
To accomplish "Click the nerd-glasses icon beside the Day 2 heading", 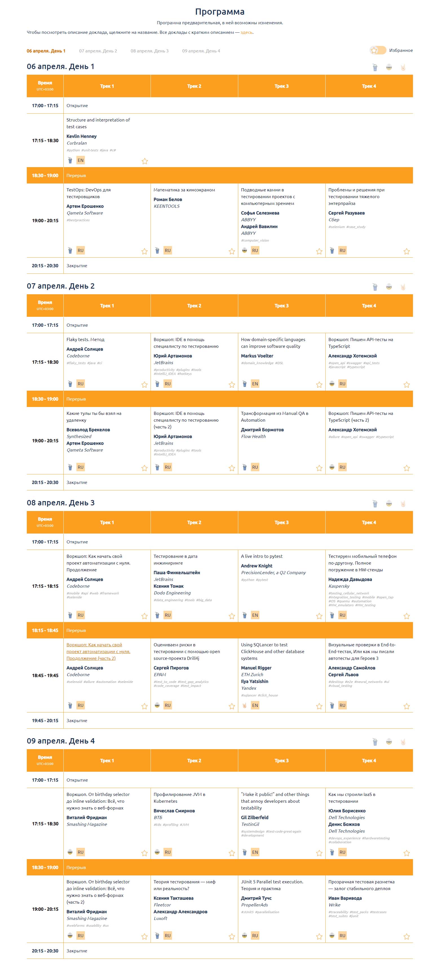I will pos(389,287).
